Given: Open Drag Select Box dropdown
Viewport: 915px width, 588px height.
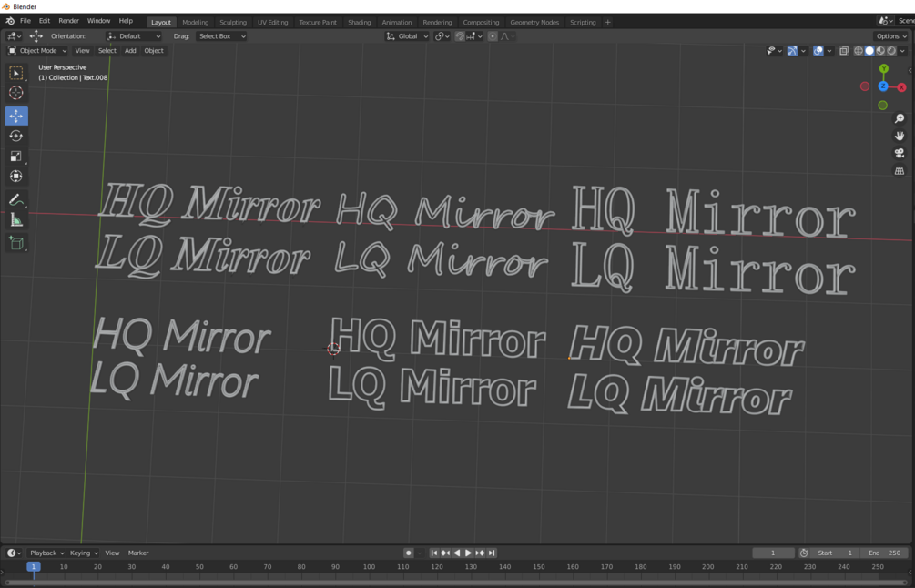Looking at the screenshot, I should point(220,36).
